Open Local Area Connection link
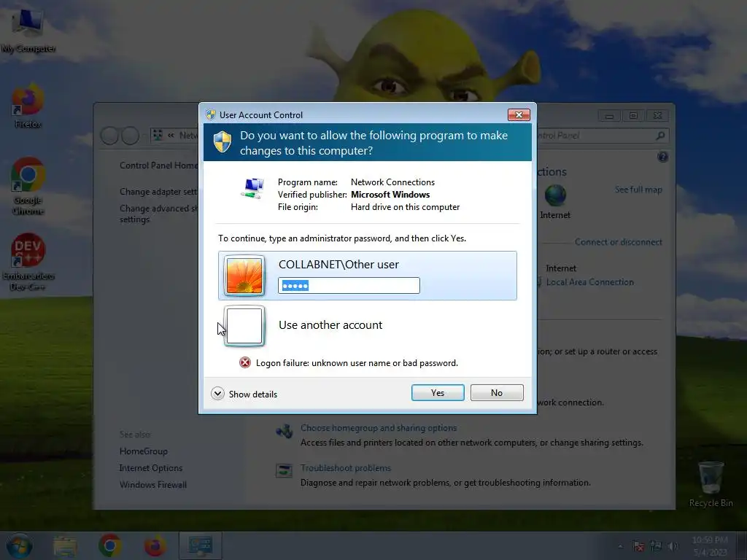 589,282
